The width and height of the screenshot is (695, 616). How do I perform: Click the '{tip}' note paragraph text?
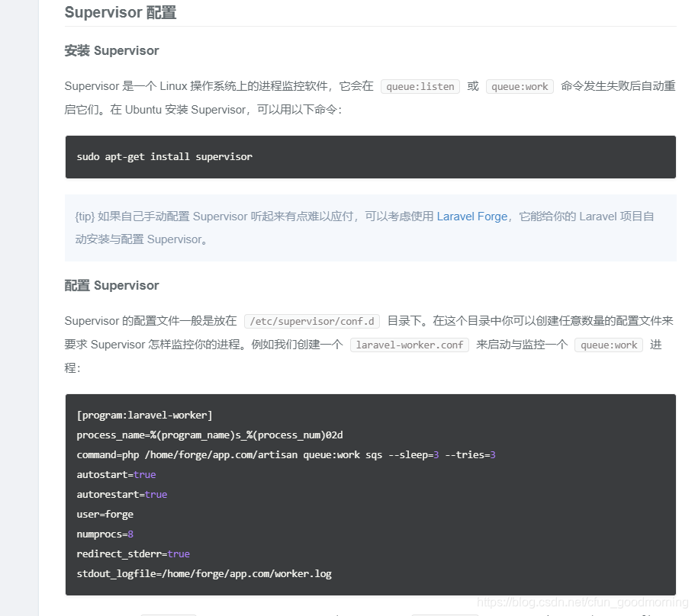coord(365,228)
